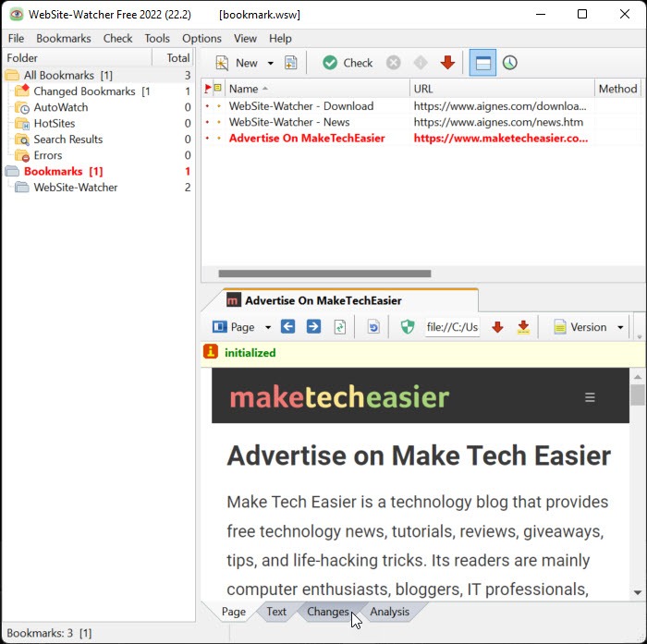
Task: Click the green shield security icon
Action: (x=408, y=327)
